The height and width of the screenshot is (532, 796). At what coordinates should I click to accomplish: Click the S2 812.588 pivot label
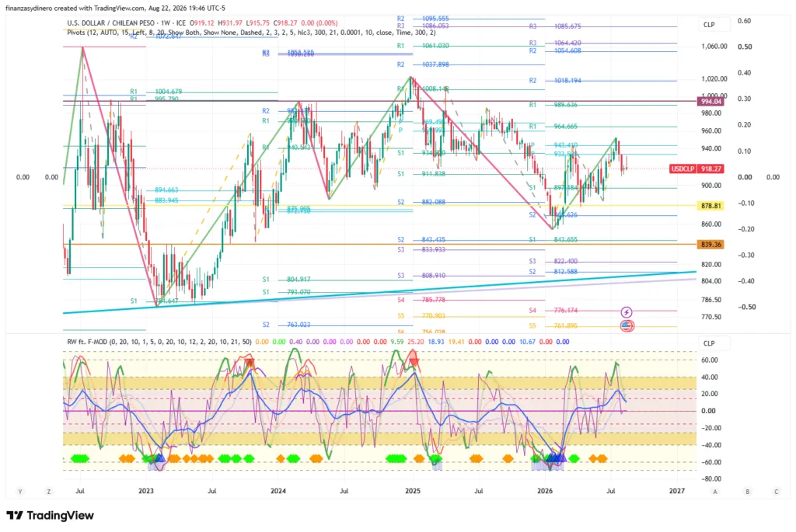click(553, 272)
